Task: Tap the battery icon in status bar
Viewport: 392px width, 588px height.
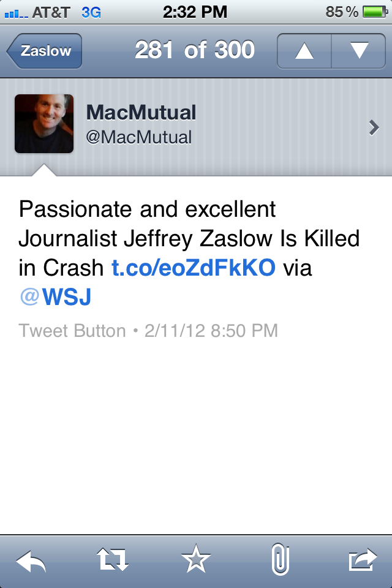Action: [373, 12]
